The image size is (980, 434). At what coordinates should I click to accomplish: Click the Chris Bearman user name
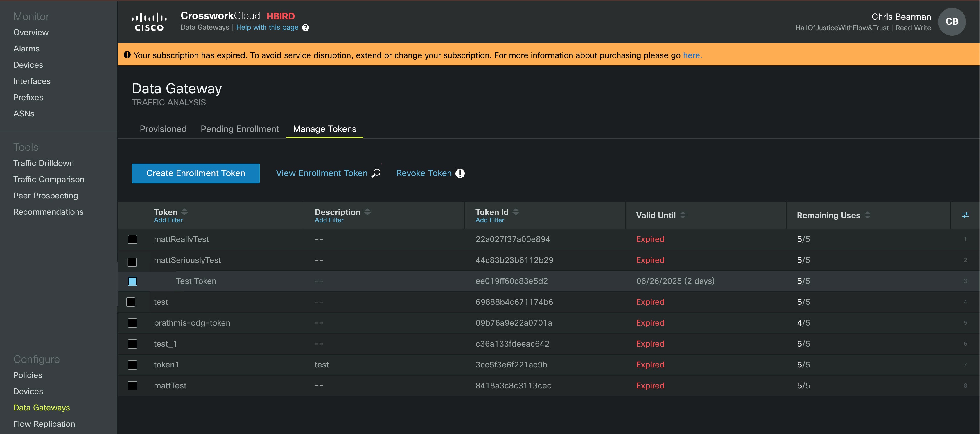click(x=901, y=17)
